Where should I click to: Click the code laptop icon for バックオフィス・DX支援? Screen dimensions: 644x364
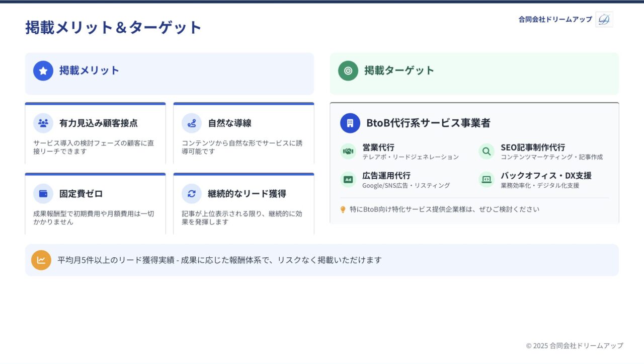pos(487,179)
